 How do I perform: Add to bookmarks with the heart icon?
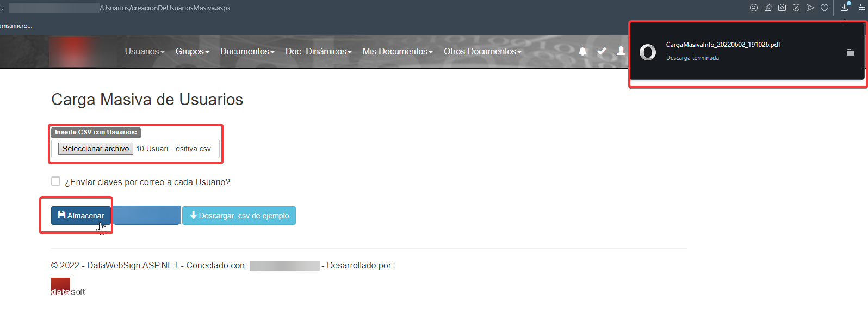tap(824, 8)
